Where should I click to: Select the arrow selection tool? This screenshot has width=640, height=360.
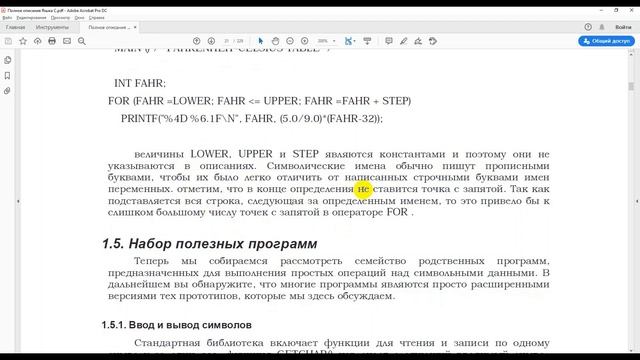[261, 41]
